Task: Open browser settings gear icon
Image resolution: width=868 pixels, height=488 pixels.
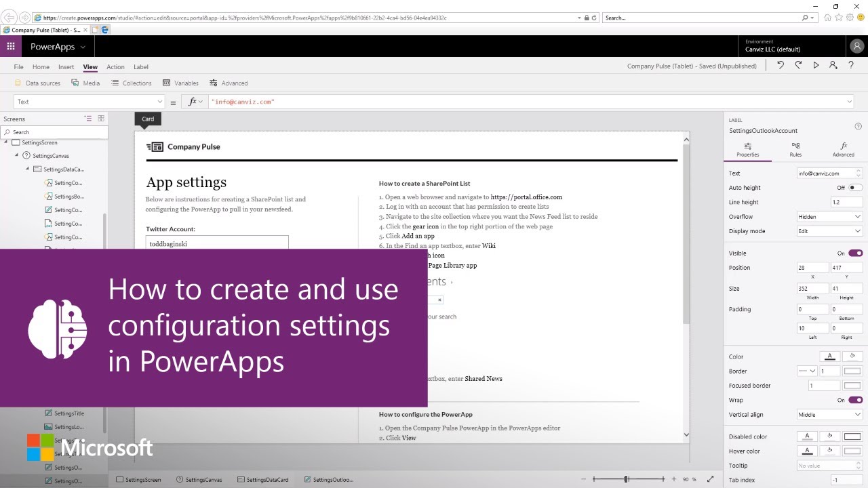Action: [x=850, y=18]
